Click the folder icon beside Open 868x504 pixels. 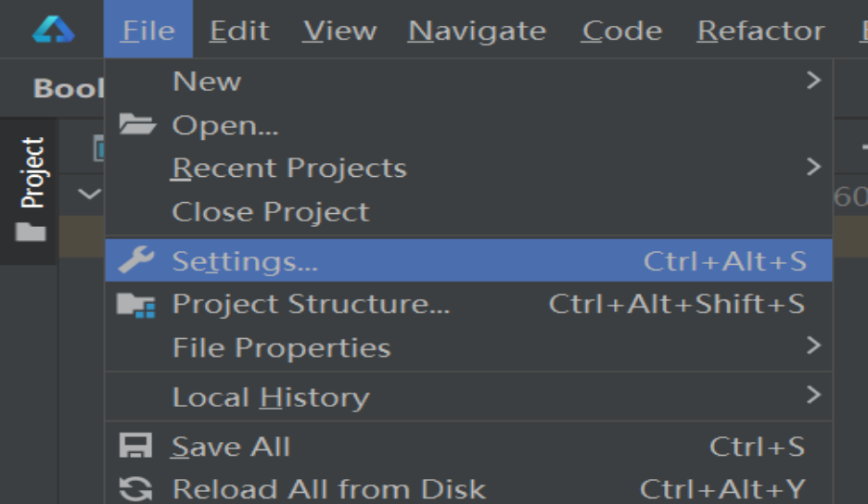tap(136, 124)
